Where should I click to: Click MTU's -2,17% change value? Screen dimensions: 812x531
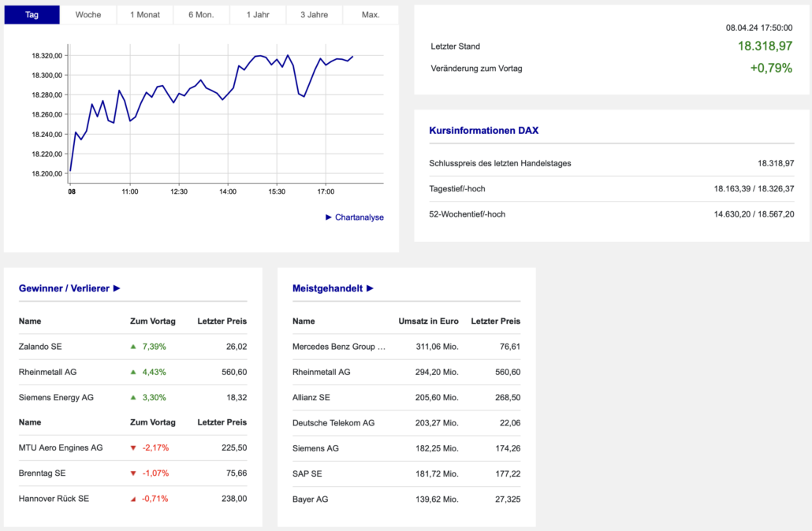click(155, 447)
